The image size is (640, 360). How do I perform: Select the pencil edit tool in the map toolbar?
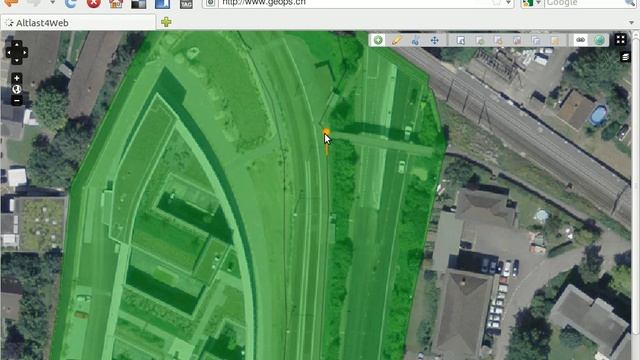point(397,40)
